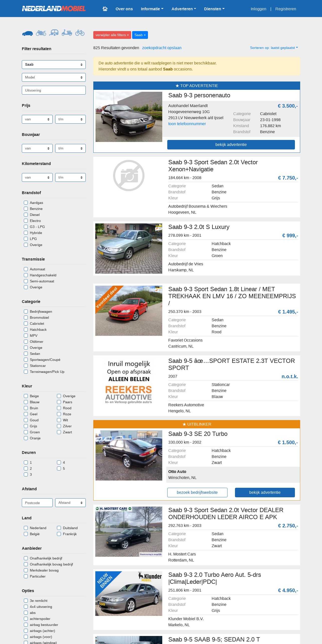Viewport: 322px width, 644px height.
Task: Click the Postcode input field
Action: 37,503
